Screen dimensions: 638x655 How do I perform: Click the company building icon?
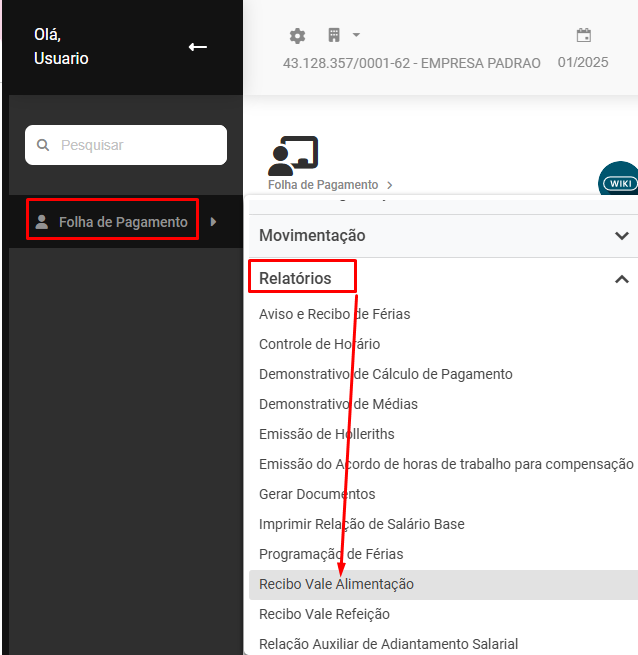coord(334,35)
